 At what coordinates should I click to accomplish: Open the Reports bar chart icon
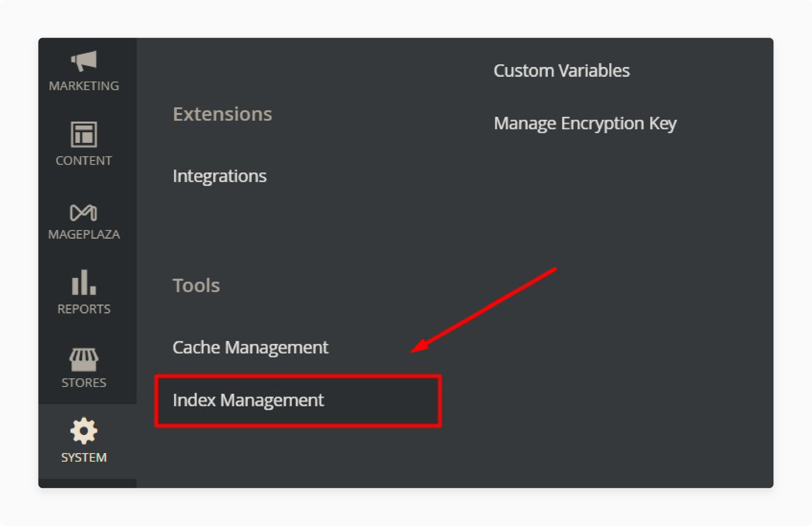(84, 282)
